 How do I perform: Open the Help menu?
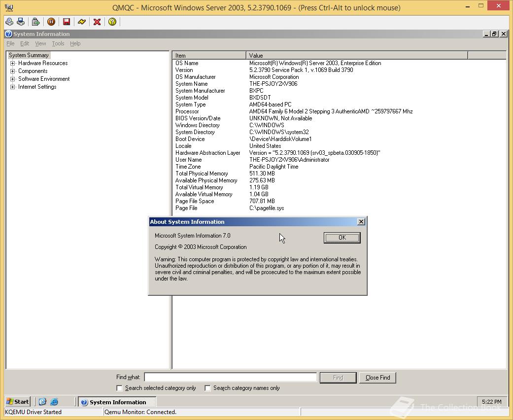[x=75, y=43]
